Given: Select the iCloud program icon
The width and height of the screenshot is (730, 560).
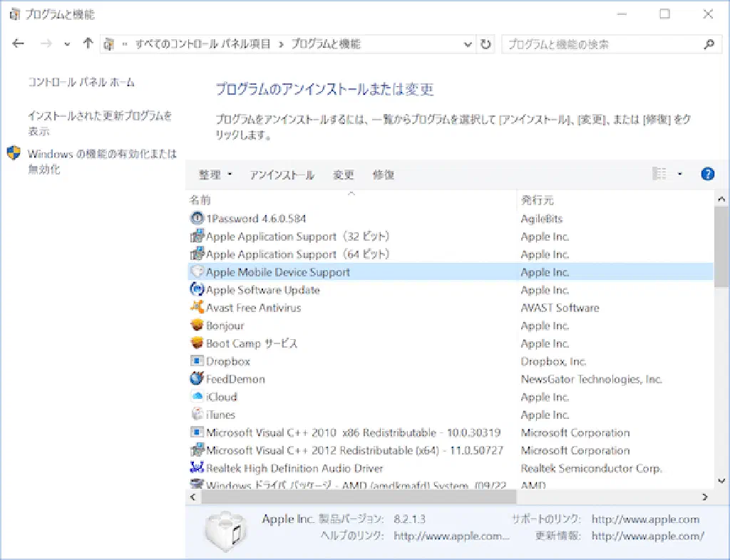Looking at the screenshot, I should (197, 397).
